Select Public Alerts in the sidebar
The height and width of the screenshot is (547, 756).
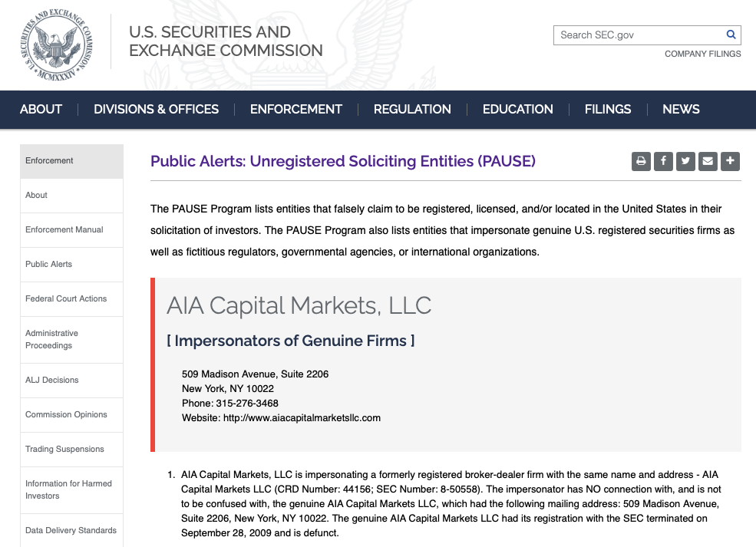(x=48, y=264)
